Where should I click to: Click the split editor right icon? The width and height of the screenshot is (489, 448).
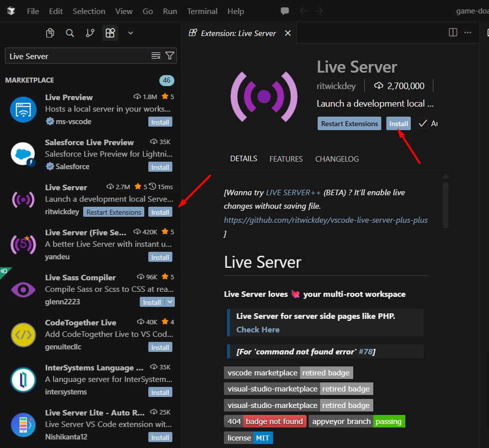pyautogui.click(x=453, y=33)
